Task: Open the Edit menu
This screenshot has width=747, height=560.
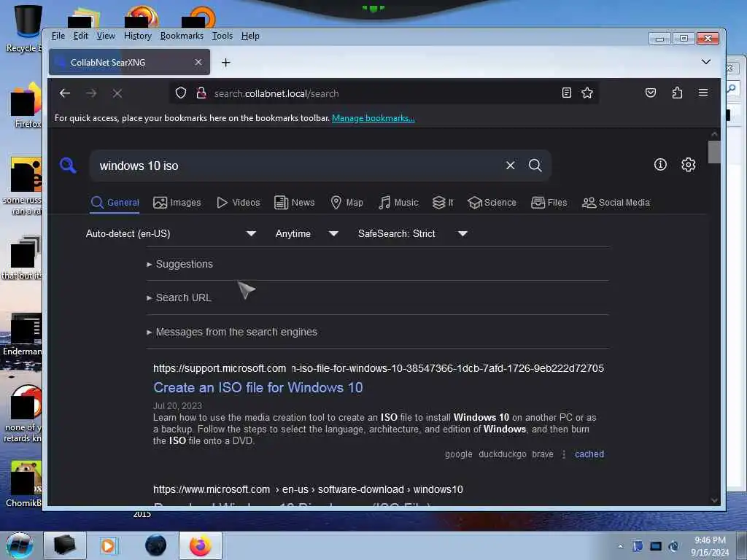Action: [80, 36]
